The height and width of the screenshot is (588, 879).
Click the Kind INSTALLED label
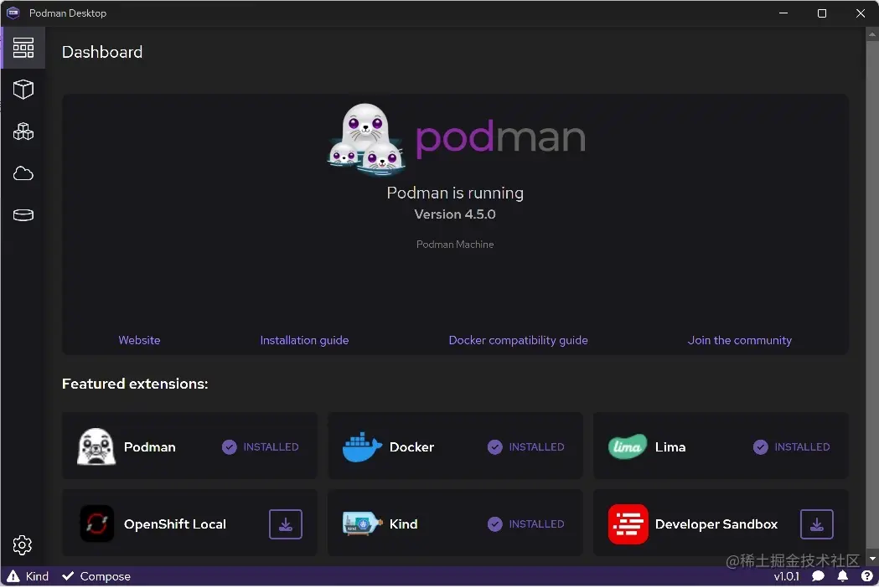click(536, 524)
